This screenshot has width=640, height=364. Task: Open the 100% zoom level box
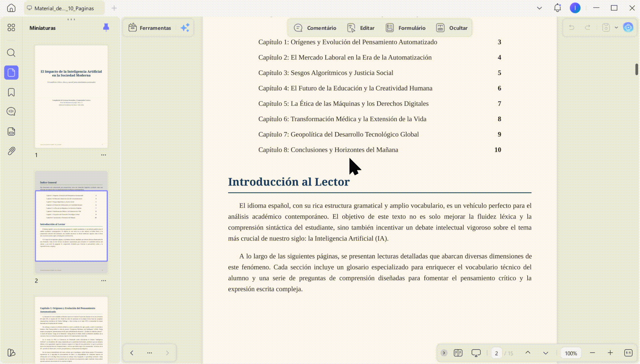pos(571,353)
